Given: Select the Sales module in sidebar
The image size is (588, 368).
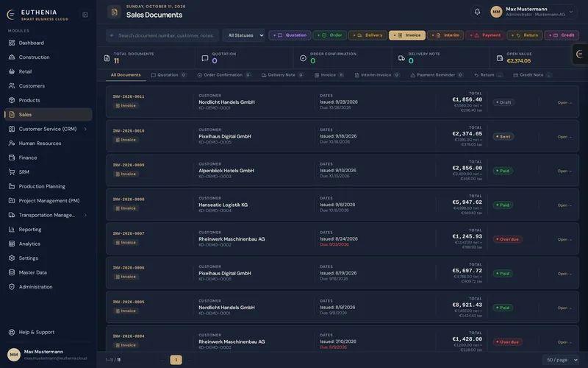Looking at the screenshot, I should click(48, 115).
